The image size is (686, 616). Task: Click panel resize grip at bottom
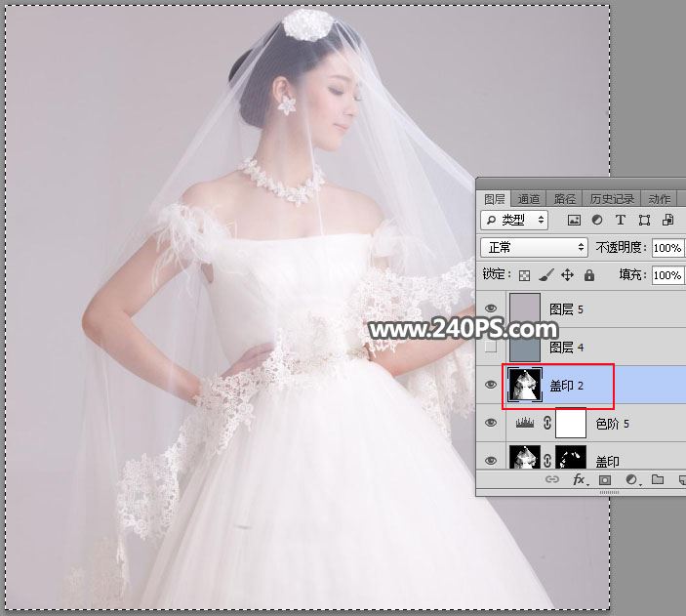(609, 493)
